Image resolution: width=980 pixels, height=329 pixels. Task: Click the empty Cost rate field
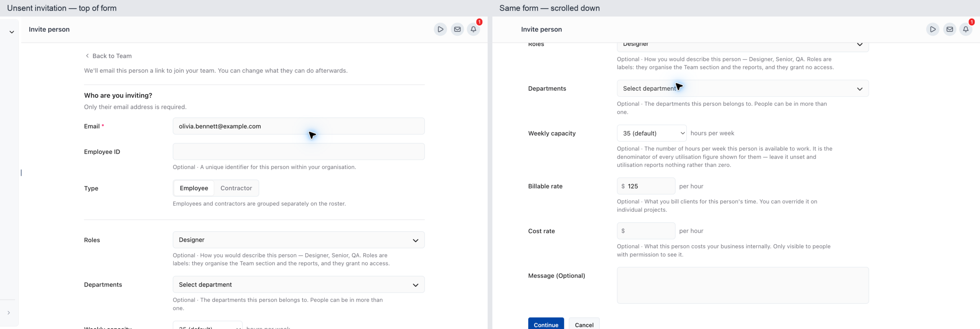[x=646, y=231]
